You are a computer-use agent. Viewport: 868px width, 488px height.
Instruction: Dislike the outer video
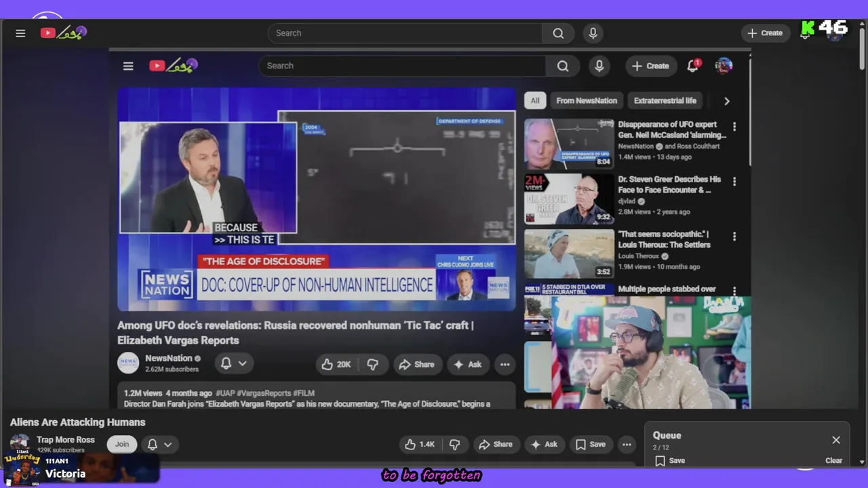pyautogui.click(x=454, y=444)
